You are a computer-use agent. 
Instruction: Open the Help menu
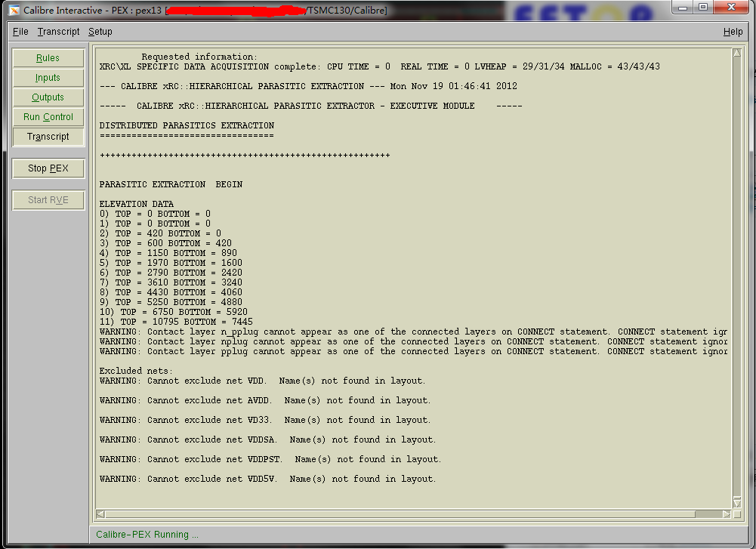[733, 32]
